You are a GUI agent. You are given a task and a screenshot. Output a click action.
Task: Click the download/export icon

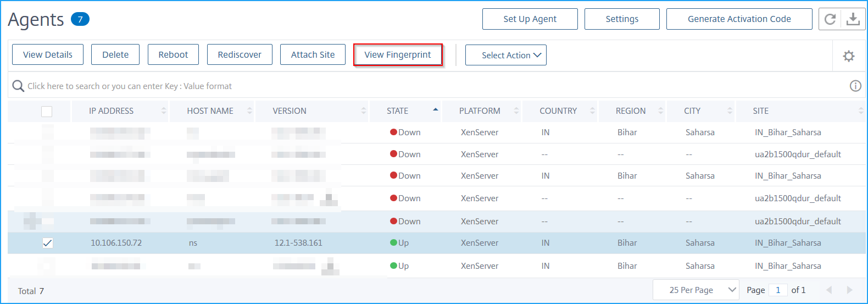pos(853,19)
